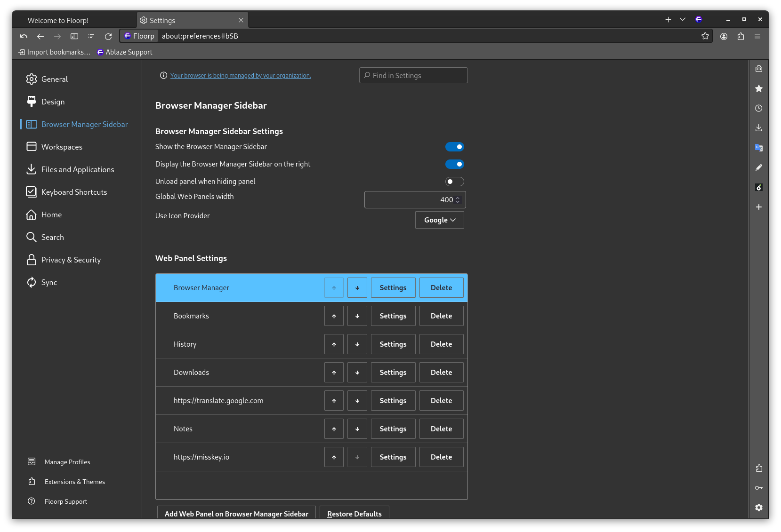Disable Show the Browser Manager Sidebar
Screen dimensions: 781x532
tap(454, 146)
